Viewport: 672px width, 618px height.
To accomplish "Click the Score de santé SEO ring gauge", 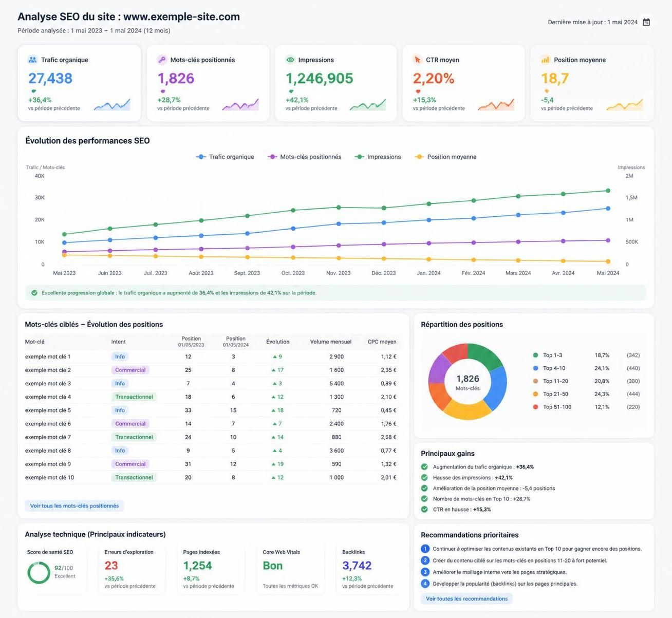I will coord(39,572).
